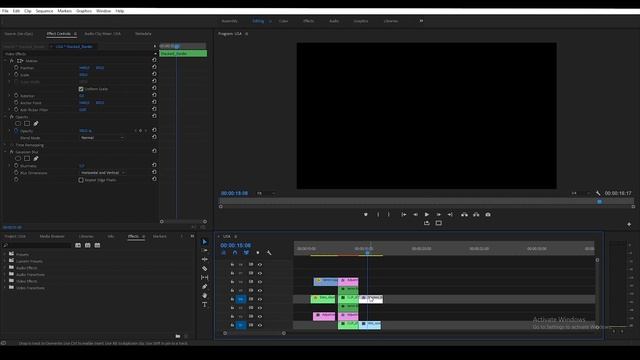Select the Ripple Edit tool
This screenshot has height=360, width=640.
204,259
